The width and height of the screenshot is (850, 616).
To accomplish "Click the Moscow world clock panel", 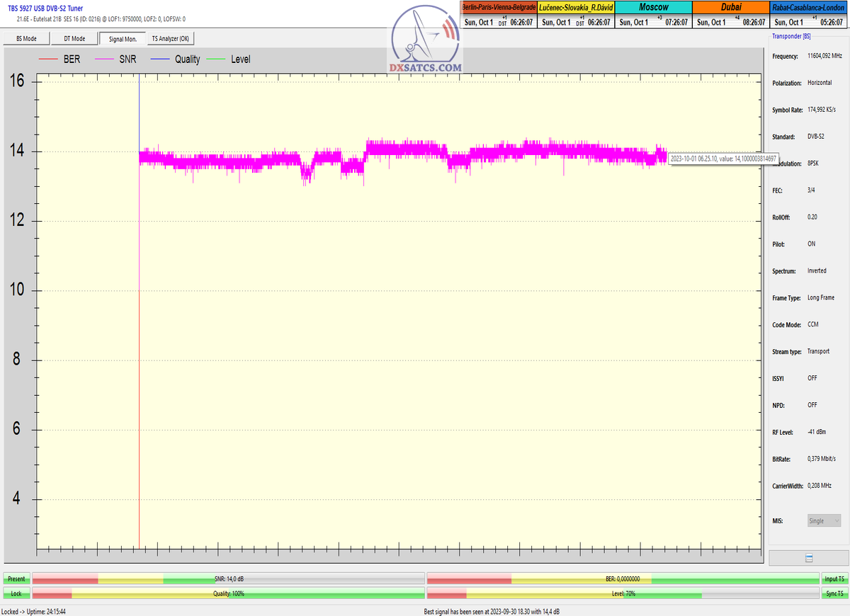I will (652, 15).
